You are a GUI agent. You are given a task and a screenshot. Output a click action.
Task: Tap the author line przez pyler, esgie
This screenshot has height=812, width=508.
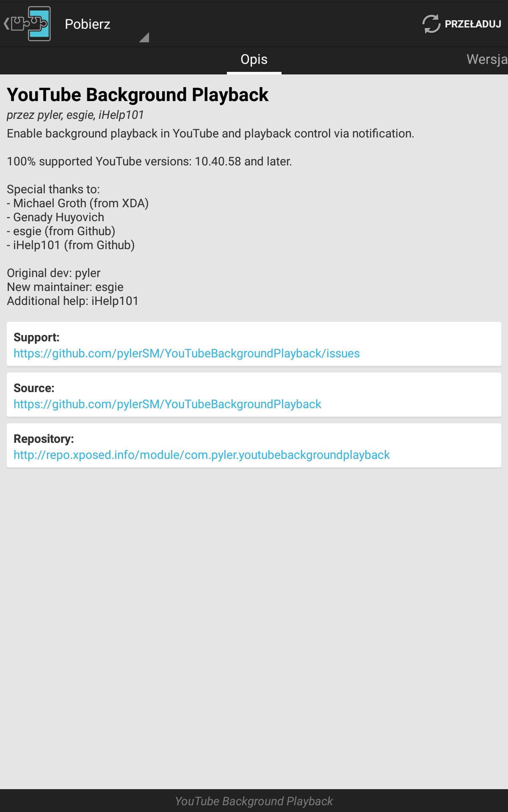[x=75, y=115]
